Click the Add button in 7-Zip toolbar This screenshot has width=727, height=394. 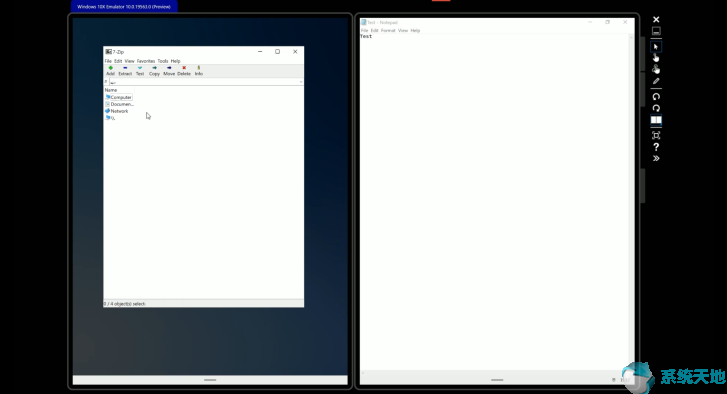pyautogui.click(x=110, y=70)
